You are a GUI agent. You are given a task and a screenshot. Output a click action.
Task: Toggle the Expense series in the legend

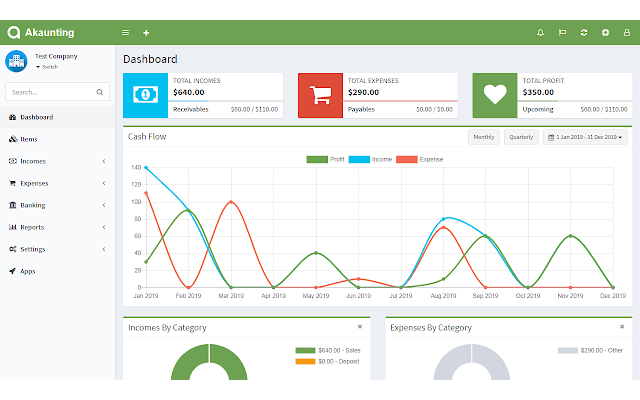(420, 160)
